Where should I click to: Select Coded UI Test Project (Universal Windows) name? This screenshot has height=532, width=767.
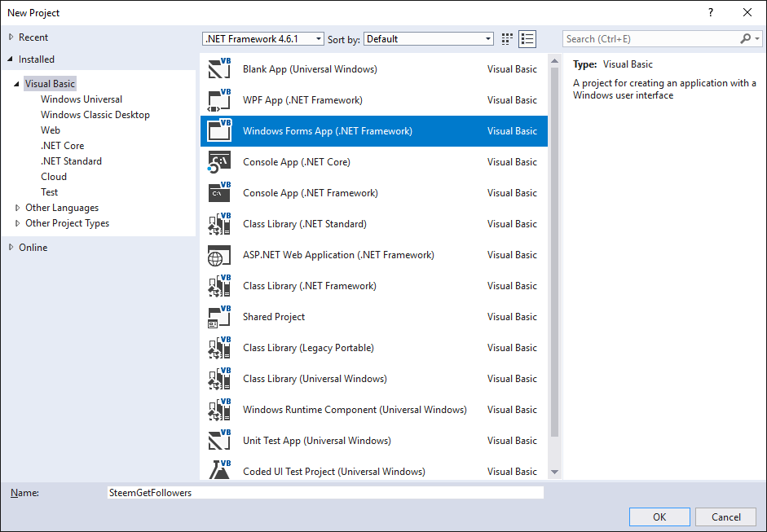(x=334, y=472)
